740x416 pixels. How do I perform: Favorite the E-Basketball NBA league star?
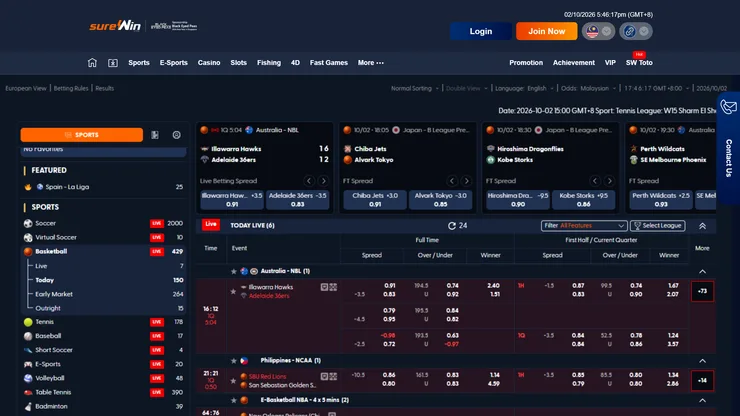pos(234,400)
